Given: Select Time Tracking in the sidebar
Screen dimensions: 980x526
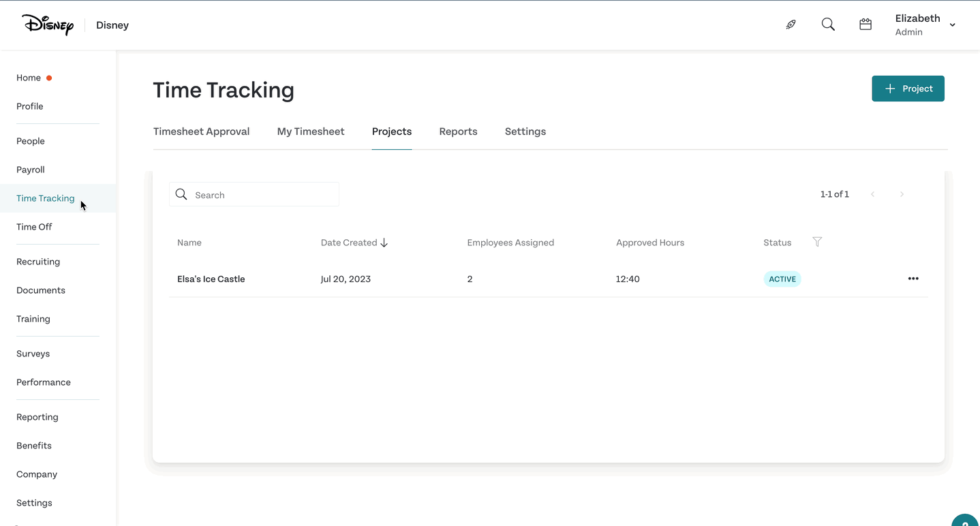Looking at the screenshot, I should click(46, 198).
